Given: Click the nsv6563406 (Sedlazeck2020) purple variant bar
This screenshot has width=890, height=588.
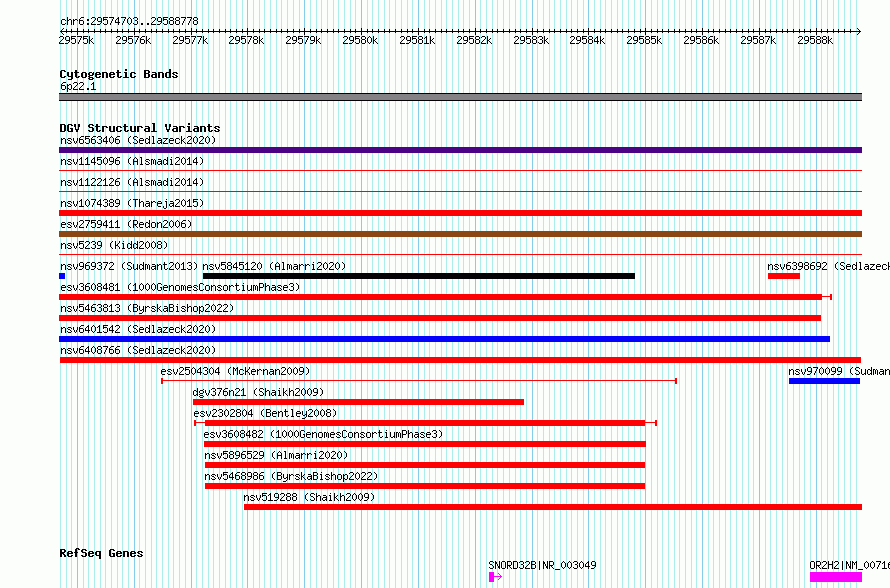Looking at the screenshot, I should coord(460,150).
